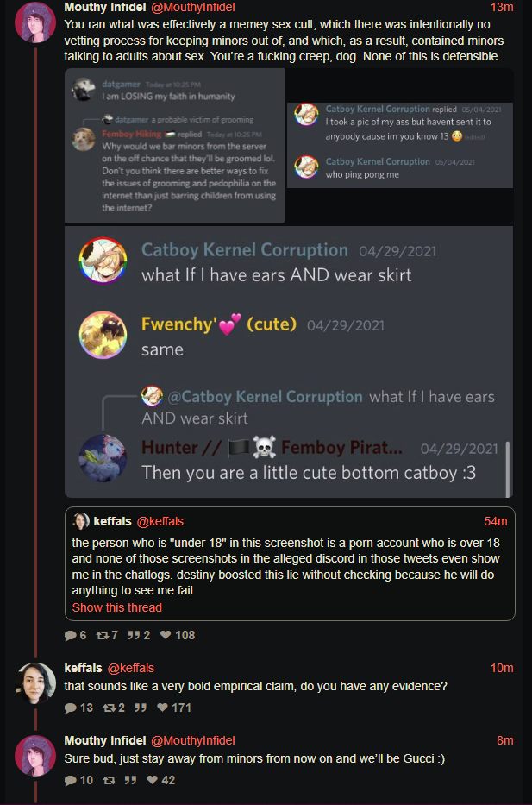Like keffals' tweet with 171 likes
The image size is (532, 805).
tap(174, 708)
